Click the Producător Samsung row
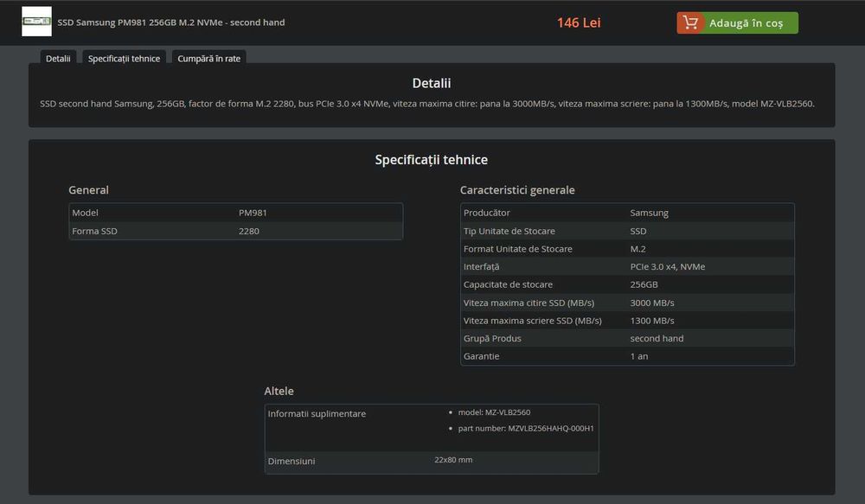This screenshot has height=504, width=865. [627, 213]
